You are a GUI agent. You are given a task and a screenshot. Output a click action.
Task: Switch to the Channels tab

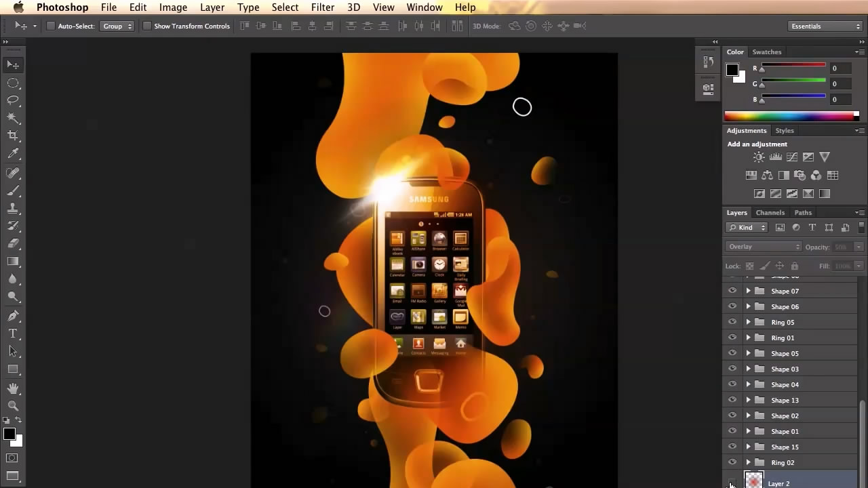point(770,213)
